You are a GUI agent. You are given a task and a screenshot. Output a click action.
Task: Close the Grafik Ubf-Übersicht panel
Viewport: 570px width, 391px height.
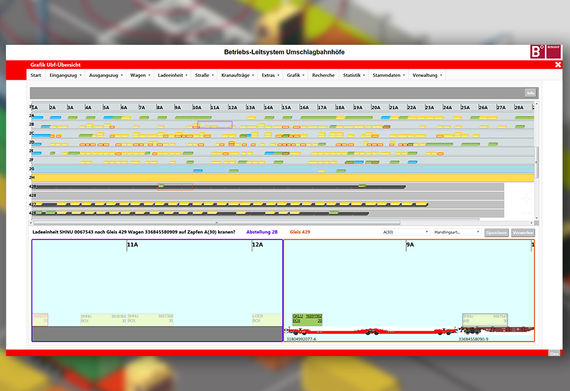(x=558, y=65)
